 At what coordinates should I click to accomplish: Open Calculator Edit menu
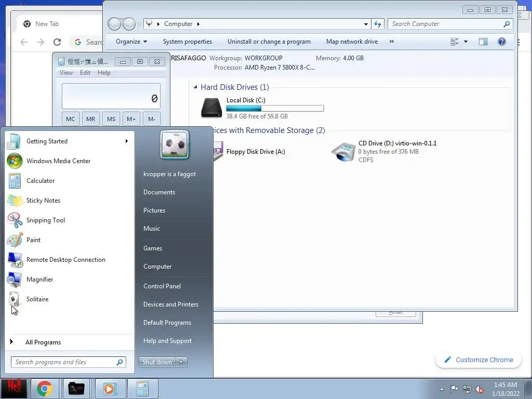coord(85,73)
